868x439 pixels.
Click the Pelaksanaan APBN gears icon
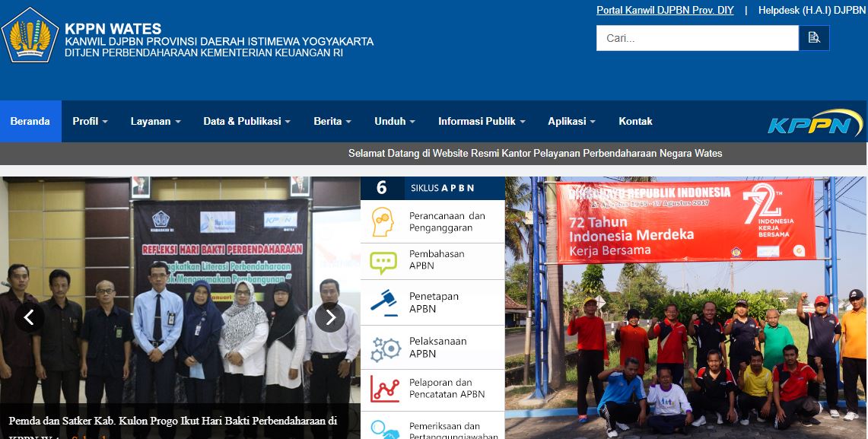pos(385,348)
